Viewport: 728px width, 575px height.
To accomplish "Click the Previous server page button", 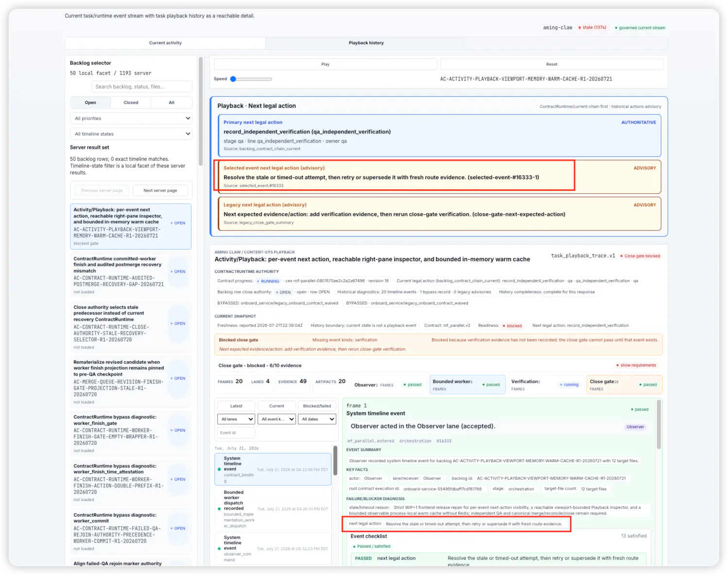I will (102, 190).
